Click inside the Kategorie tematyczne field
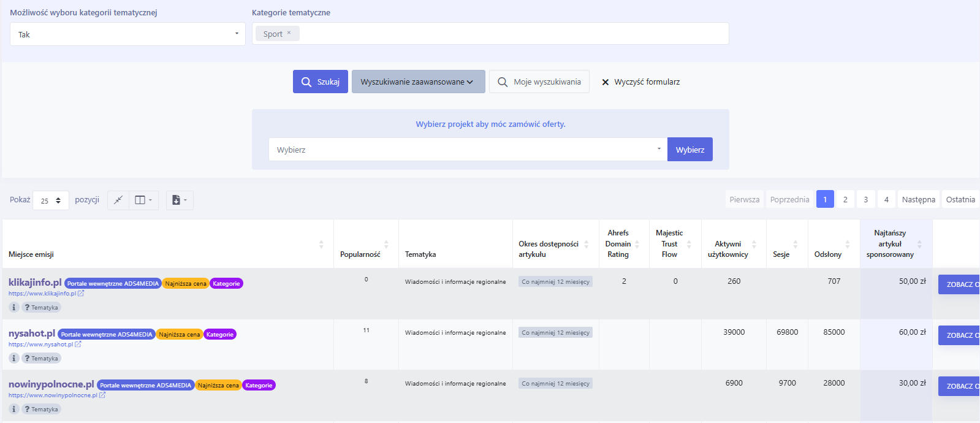The width and height of the screenshot is (980, 423). click(x=490, y=34)
